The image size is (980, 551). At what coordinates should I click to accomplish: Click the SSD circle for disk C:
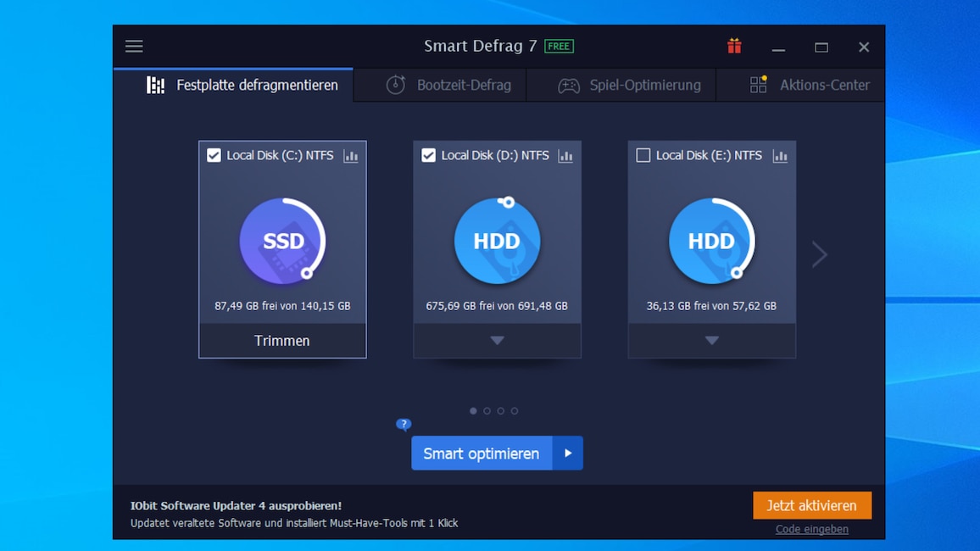(x=282, y=241)
